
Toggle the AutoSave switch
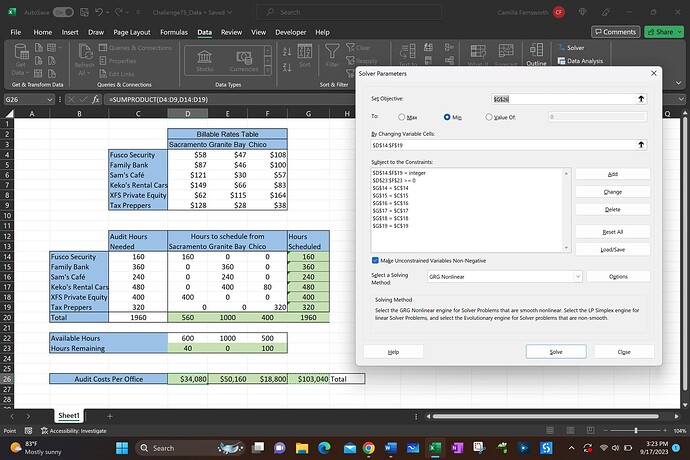[63, 12]
